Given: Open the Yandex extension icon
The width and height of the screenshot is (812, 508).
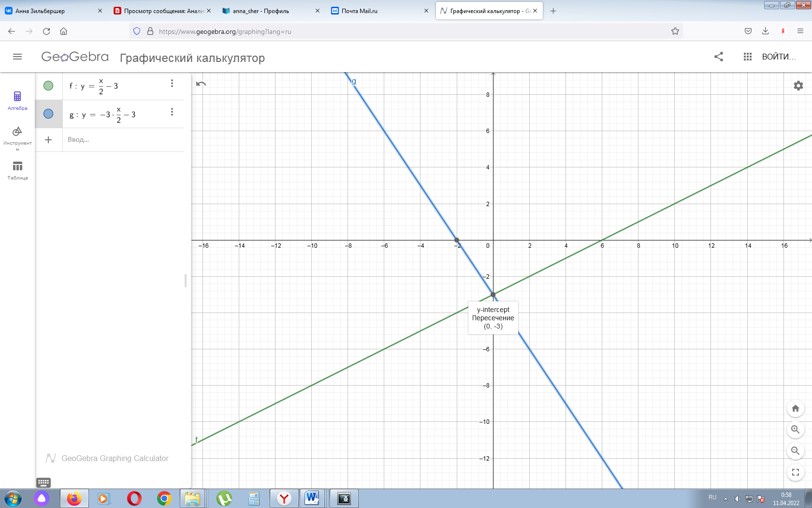Looking at the screenshot, I should tap(783, 31).
